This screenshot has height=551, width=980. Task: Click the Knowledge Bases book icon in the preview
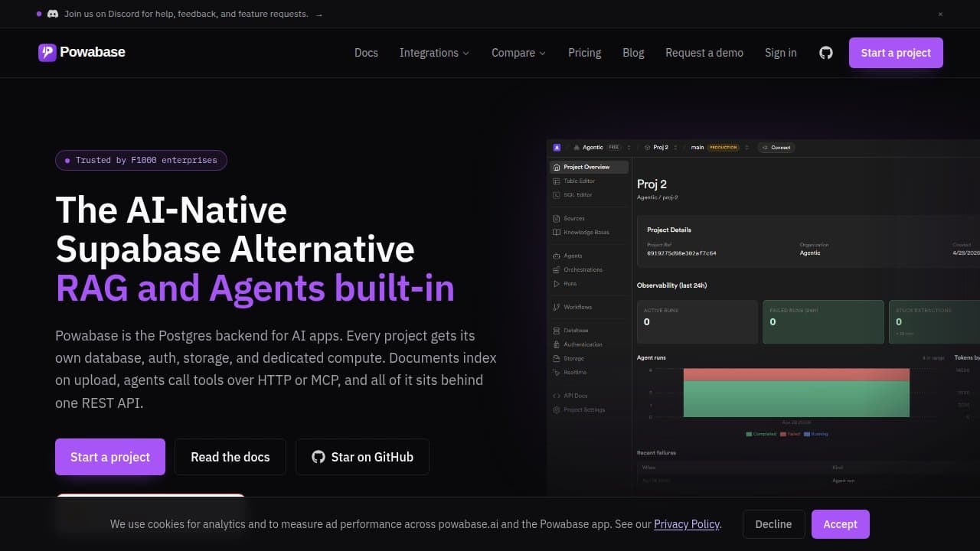pos(557,233)
